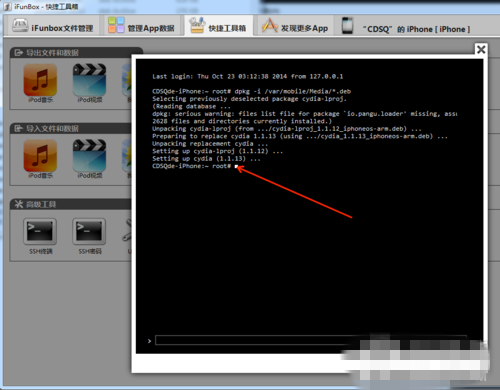Launch the SSH终端 tool

[x=40, y=236]
